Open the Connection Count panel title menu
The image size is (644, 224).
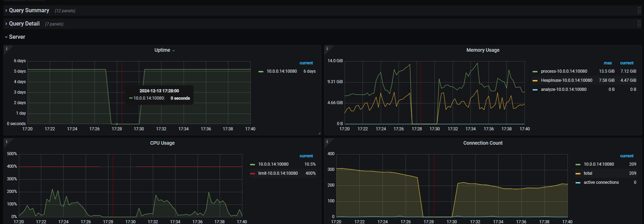483,143
